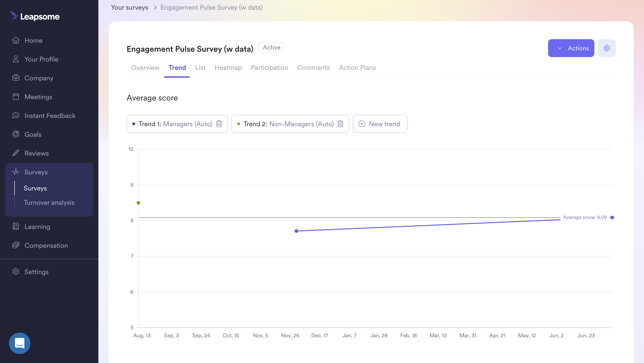
Task: Click the Instant Feedback chat icon
Action: coord(16,115)
